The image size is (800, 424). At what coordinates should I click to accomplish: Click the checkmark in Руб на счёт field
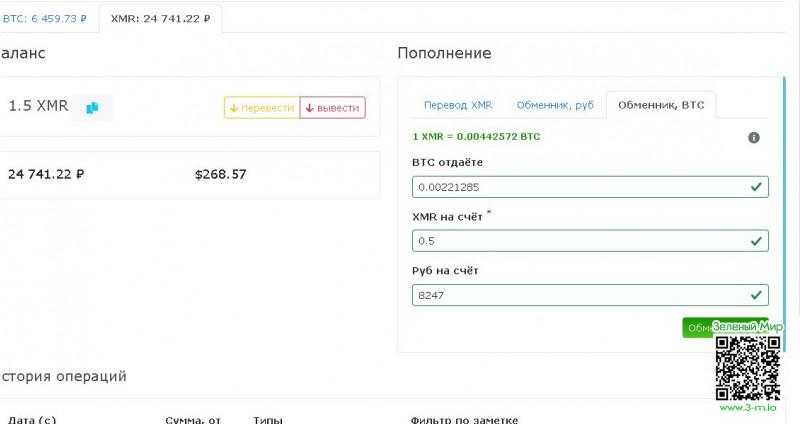coord(757,295)
